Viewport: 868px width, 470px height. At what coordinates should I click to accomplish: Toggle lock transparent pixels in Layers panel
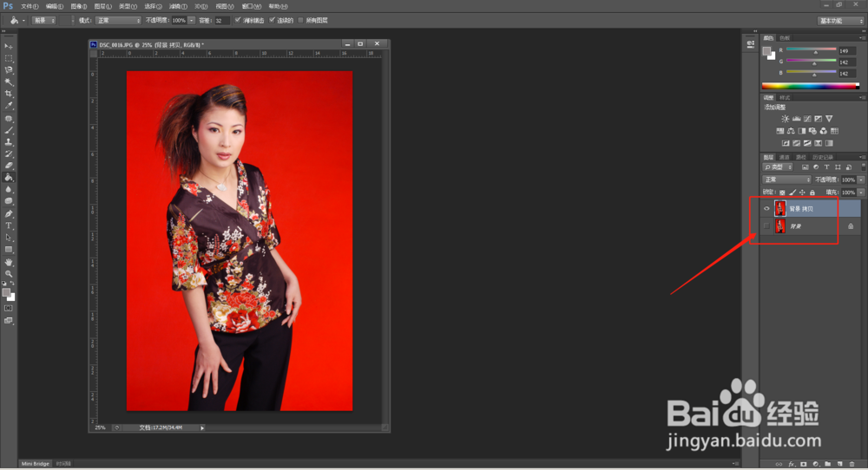point(782,193)
